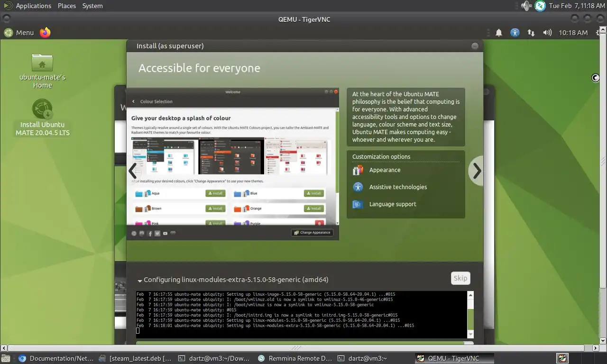The image size is (607, 364).
Task: Skip the current configuring step
Action: [x=460, y=278]
